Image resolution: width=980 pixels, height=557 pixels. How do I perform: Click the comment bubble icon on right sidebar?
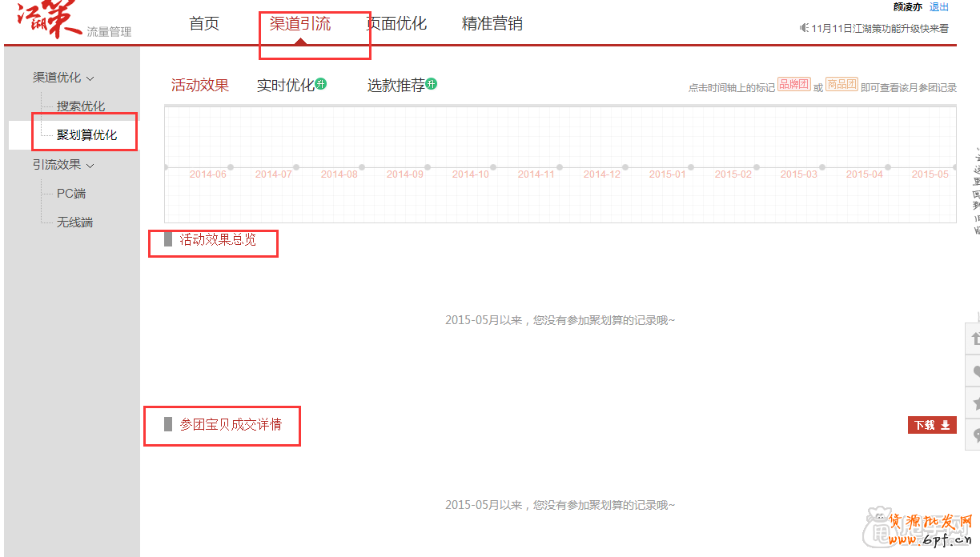pos(974,435)
